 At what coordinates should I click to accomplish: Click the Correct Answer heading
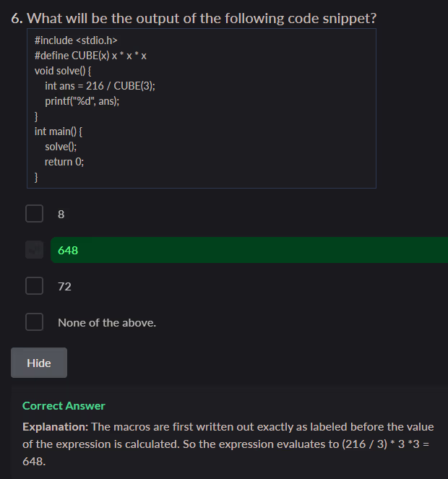click(x=64, y=406)
